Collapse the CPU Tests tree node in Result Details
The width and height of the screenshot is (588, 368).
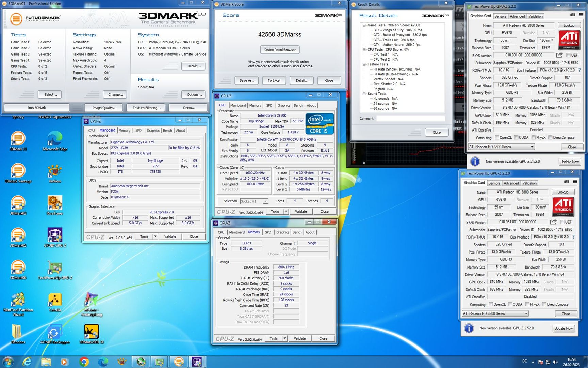point(364,49)
